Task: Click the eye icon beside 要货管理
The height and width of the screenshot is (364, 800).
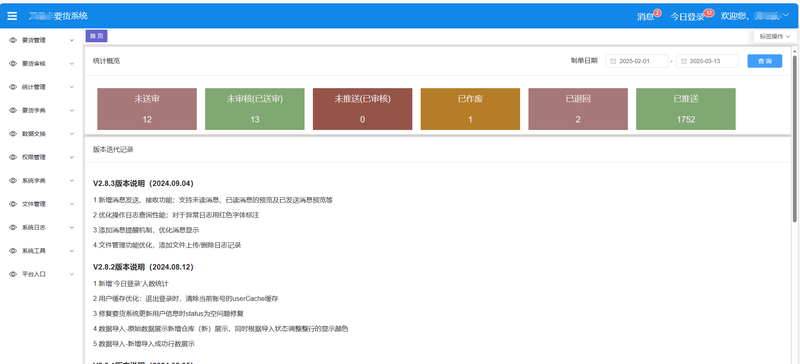Action: point(13,40)
